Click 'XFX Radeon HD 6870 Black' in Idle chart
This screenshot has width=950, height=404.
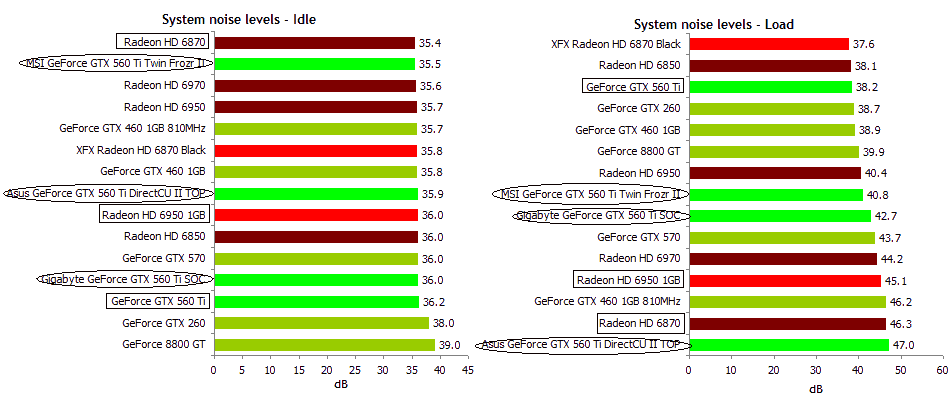click(x=141, y=150)
